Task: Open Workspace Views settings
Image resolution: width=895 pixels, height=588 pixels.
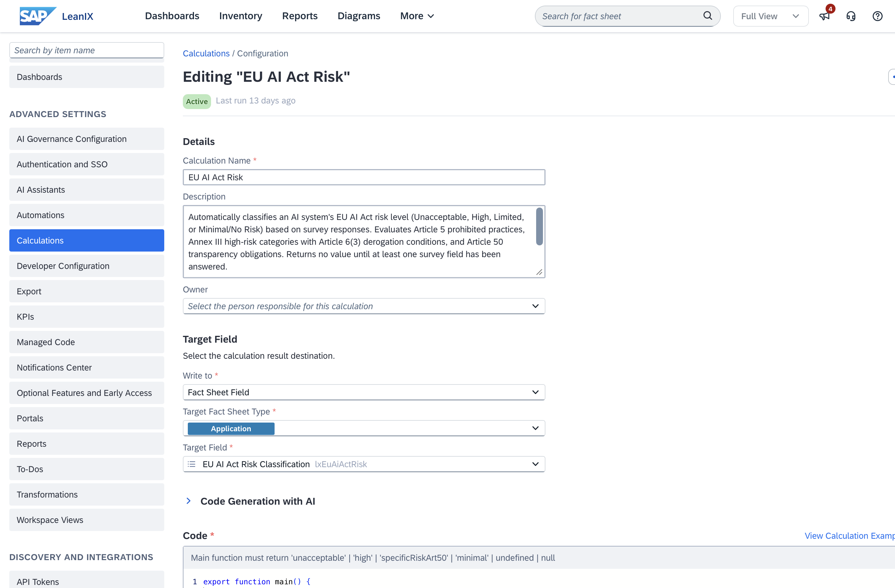Action: coord(87,520)
